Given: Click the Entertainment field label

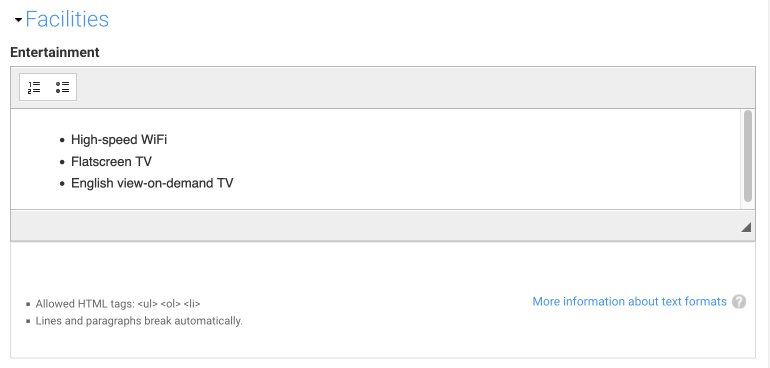Looking at the screenshot, I should (55, 52).
